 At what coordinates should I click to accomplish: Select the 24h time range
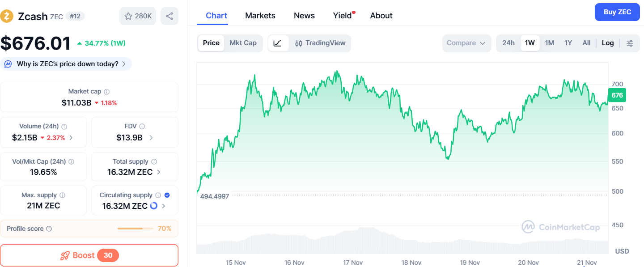508,43
